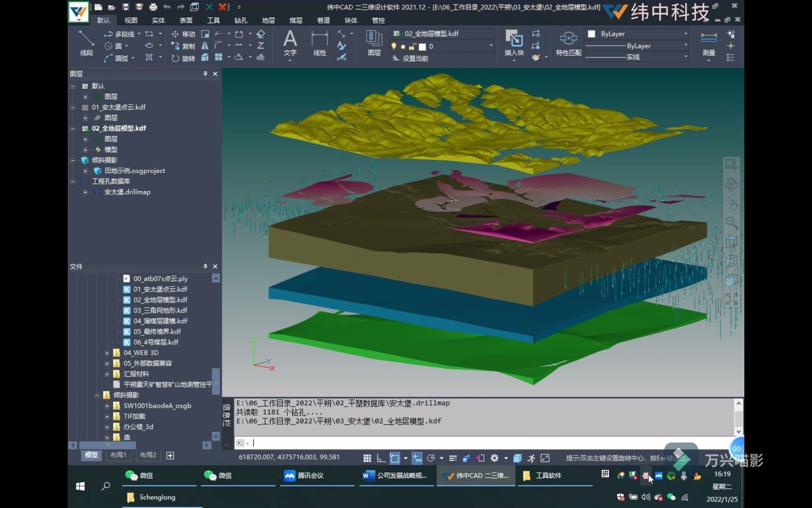This screenshot has height=508, width=812.
Task: Select the 线性 linear dimension tool
Action: pos(320,43)
